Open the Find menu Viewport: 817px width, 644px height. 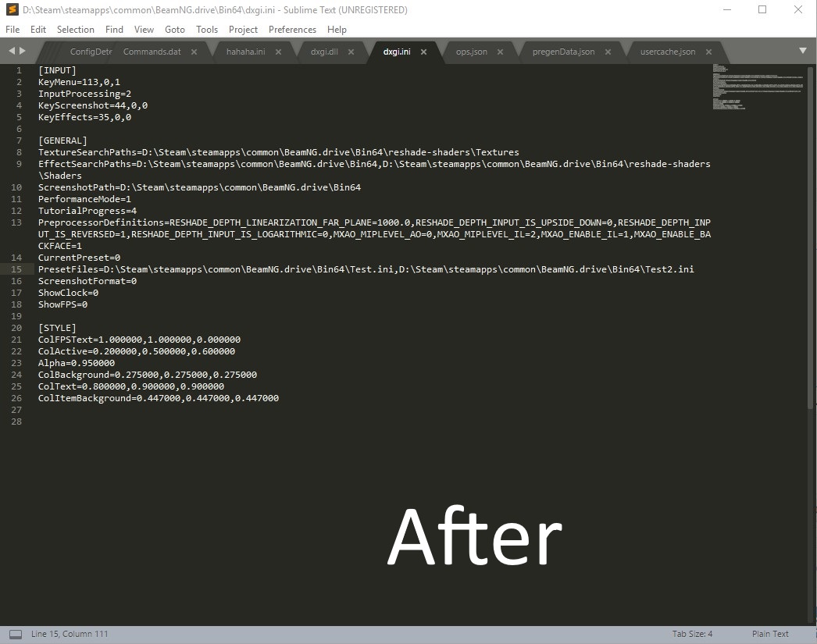pos(114,30)
